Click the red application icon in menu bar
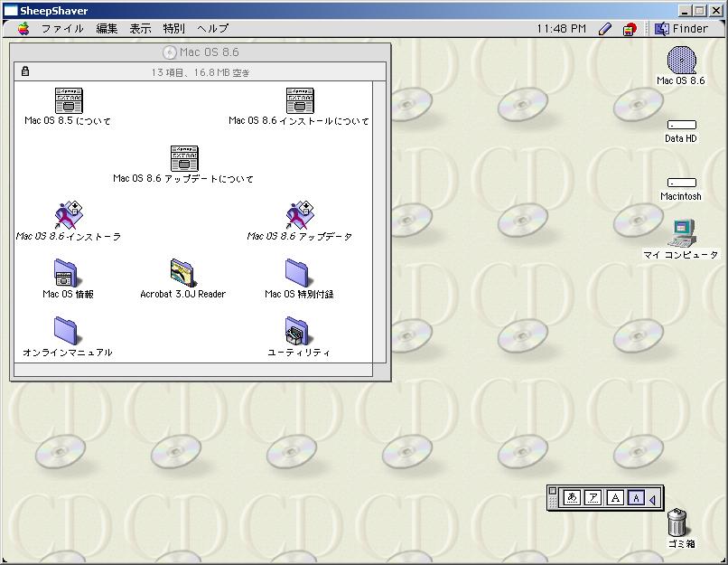 coord(630,29)
